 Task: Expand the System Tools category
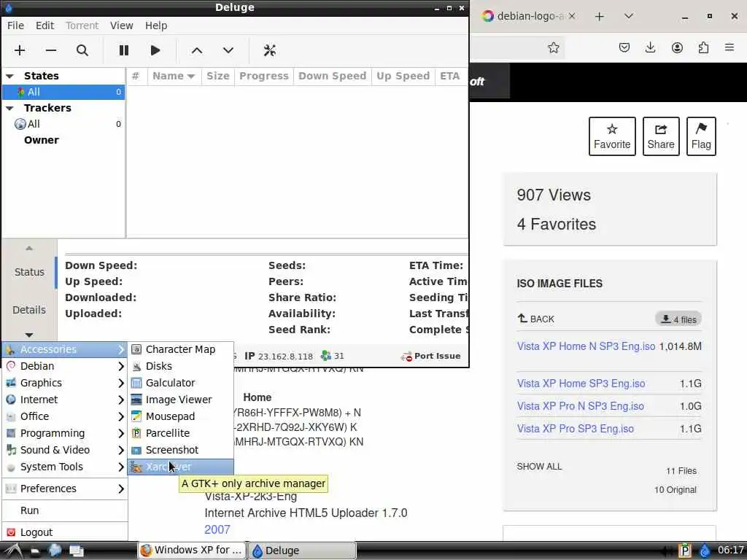pos(65,467)
